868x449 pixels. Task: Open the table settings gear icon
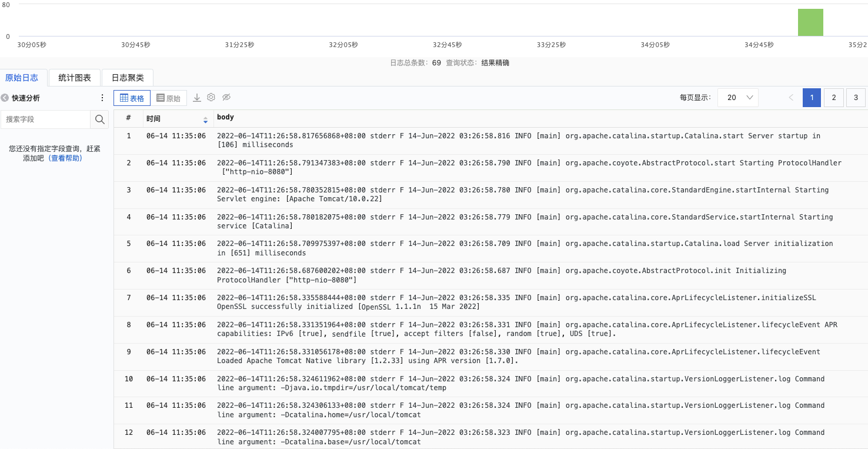[211, 98]
